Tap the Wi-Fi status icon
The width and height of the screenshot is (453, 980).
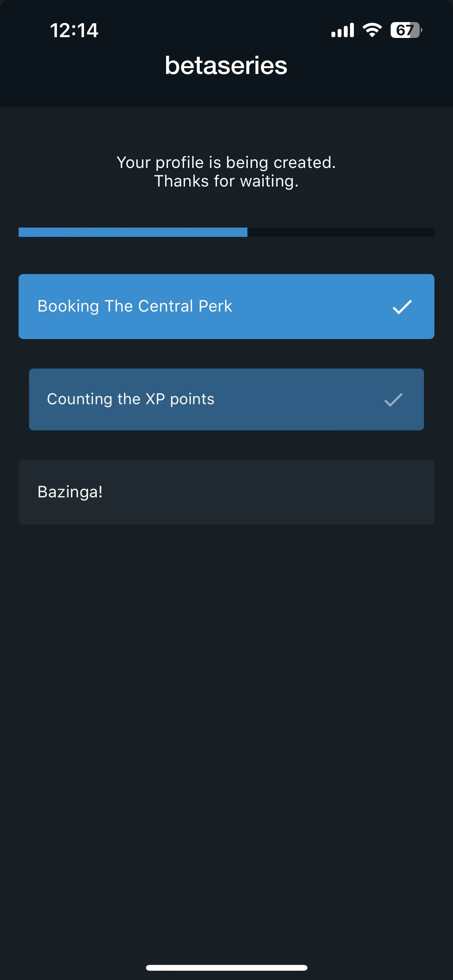click(372, 30)
